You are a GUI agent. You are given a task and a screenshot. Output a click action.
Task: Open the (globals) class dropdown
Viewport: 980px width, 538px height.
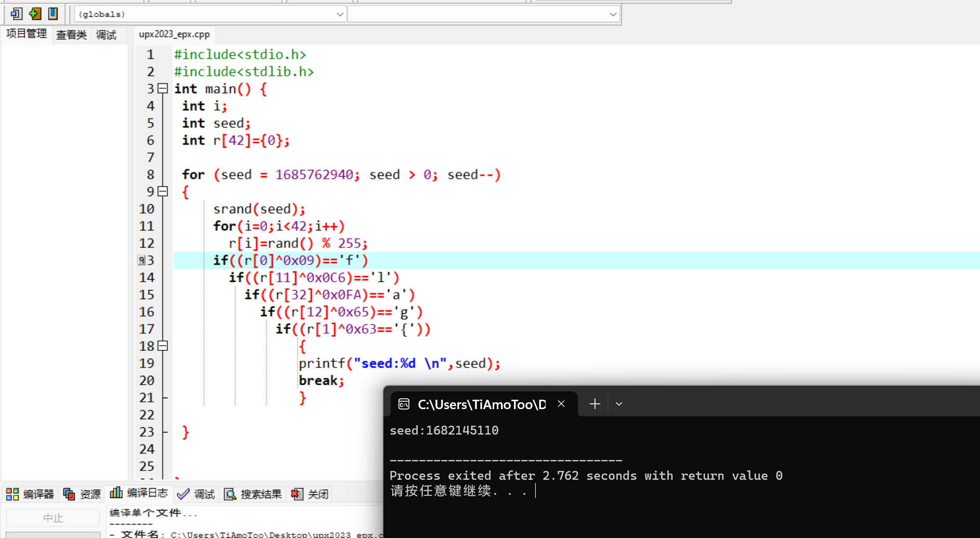pos(210,14)
